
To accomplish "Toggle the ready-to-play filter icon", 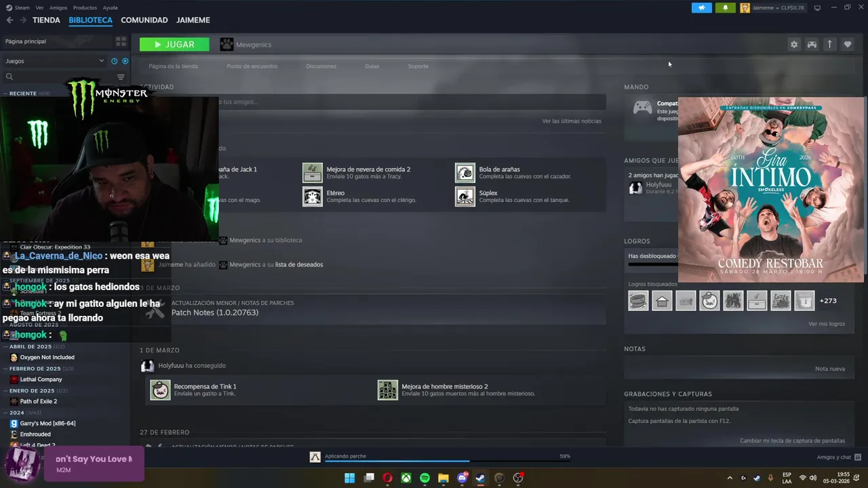I will coord(125,61).
